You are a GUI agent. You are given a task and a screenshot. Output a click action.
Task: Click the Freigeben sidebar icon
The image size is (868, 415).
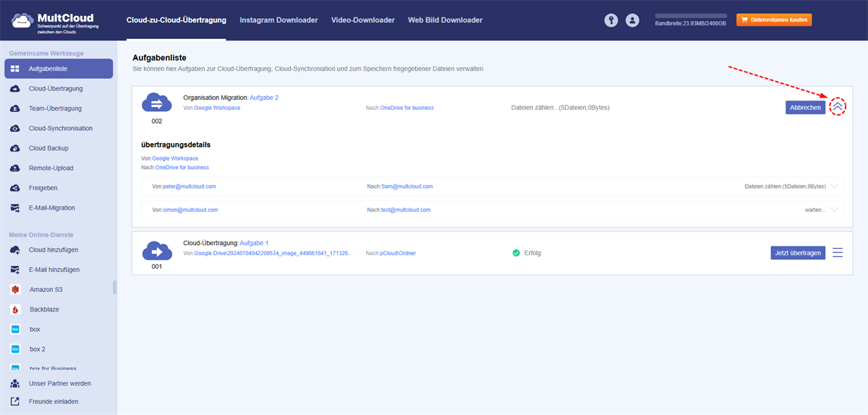(15, 188)
